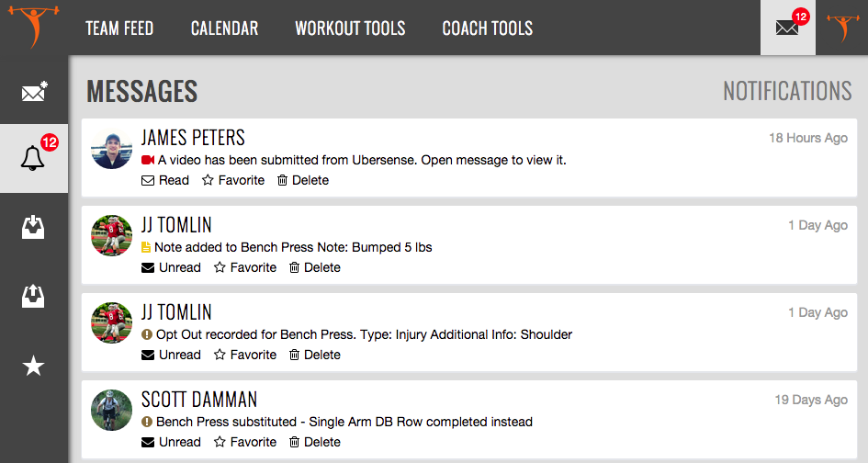This screenshot has height=463, width=868.
Task: Delete the JJ Tomlin Opt Out message
Action: point(315,355)
